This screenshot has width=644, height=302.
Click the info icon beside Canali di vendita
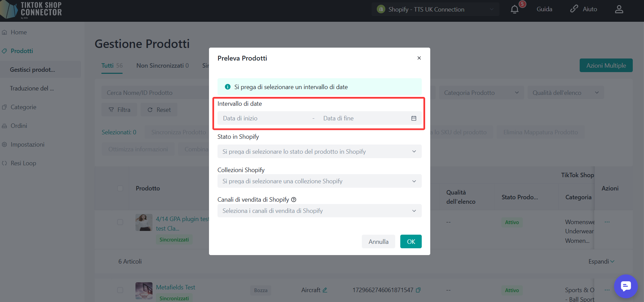coord(294,200)
